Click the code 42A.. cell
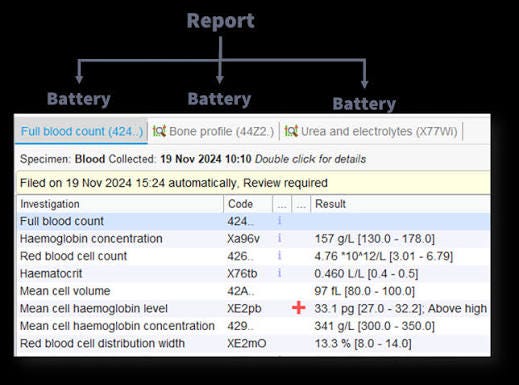Image resolution: width=519 pixels, height=385 pixels. pyautogui.click(x=241, y=291)
